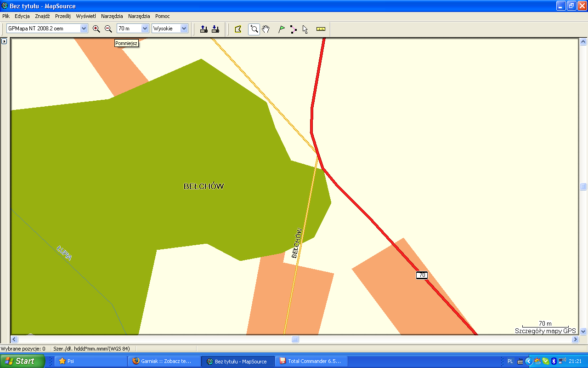The image size is (588, 368).
Task: Switch to Total Commander taskbar button
Action: click(311, 361)
